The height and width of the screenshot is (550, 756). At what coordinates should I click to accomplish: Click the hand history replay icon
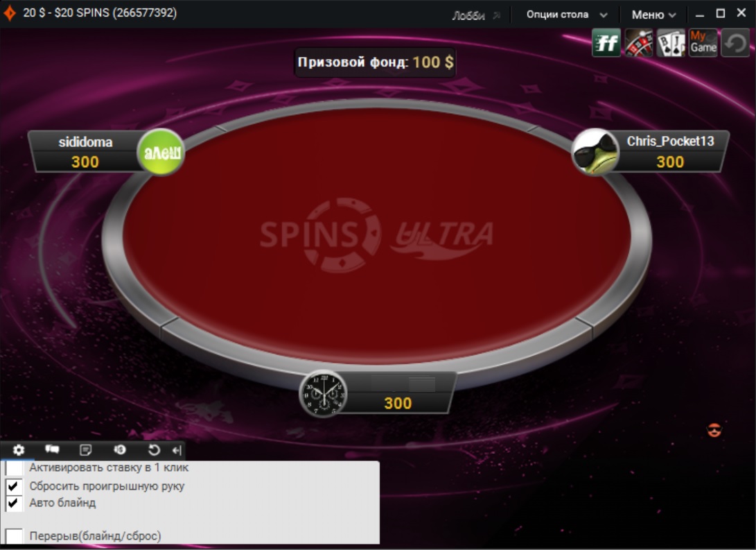[x=153, y=449]
